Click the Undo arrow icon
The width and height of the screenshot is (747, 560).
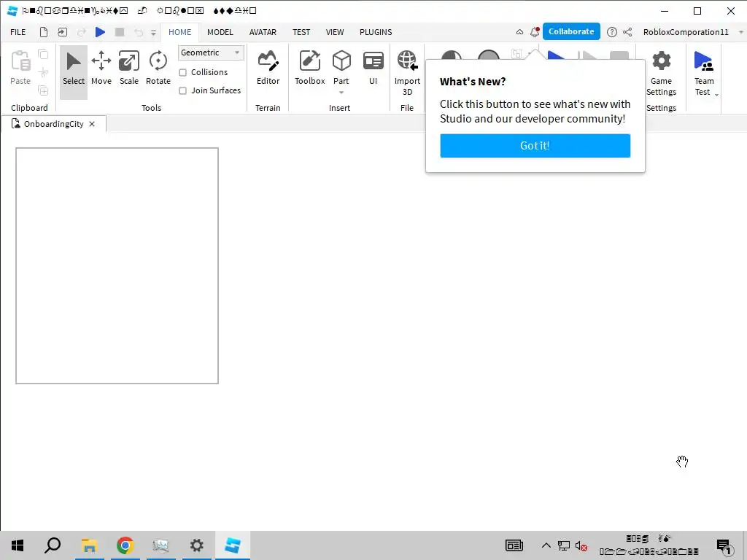pyautogui.click(x=138, y=32)
